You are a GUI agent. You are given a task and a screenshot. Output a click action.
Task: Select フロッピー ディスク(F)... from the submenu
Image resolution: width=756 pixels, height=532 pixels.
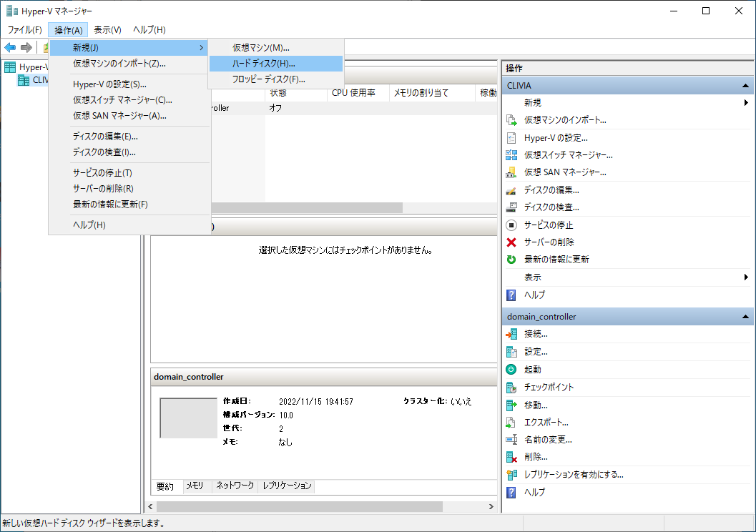pyautogui.click(x=276, y=79)
